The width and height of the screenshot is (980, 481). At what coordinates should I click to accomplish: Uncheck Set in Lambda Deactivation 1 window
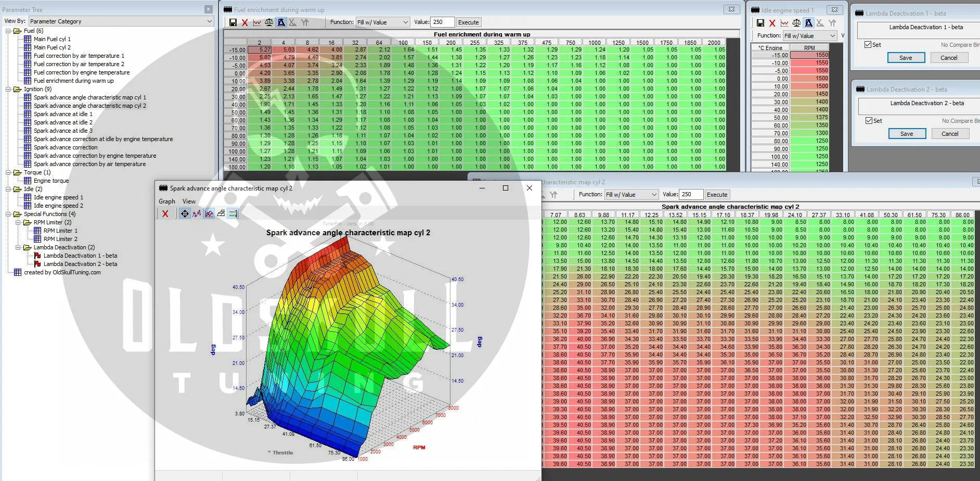click(868, 45)
